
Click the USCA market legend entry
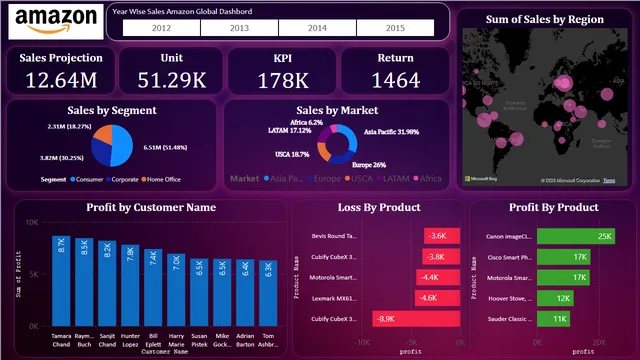359,178
